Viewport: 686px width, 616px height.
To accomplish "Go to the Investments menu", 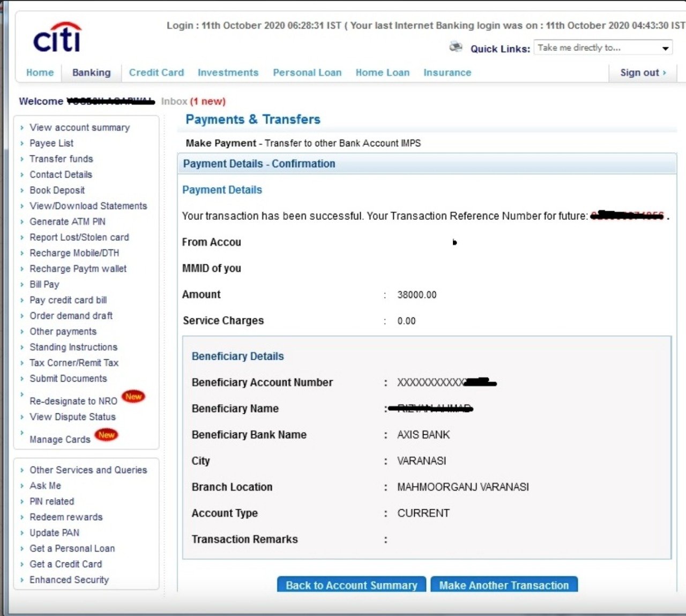I will tap(228, 73).
